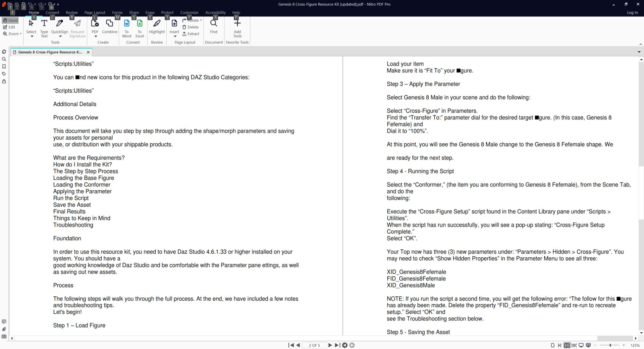Viewport: 644px width, 349px height.
Task: Open the Bookmarks pane in sidebar
Action: [4, 66]
